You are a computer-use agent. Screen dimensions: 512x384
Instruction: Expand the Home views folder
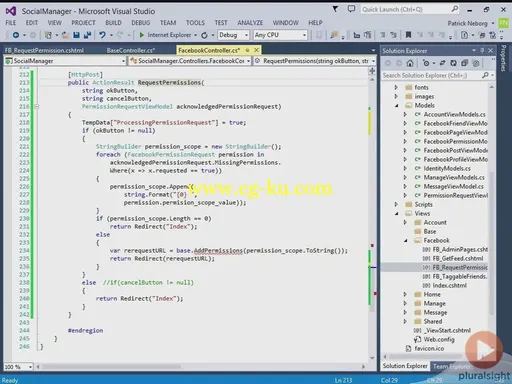point(405,294)
